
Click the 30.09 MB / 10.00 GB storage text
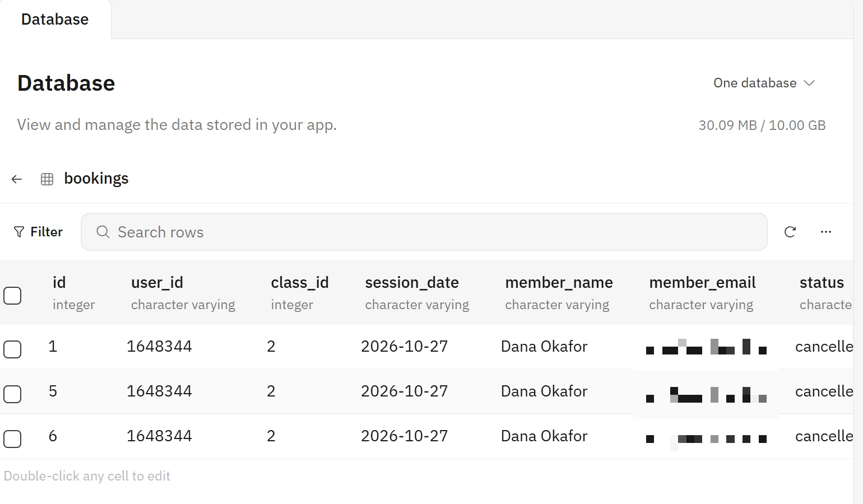tap(762, 125)
